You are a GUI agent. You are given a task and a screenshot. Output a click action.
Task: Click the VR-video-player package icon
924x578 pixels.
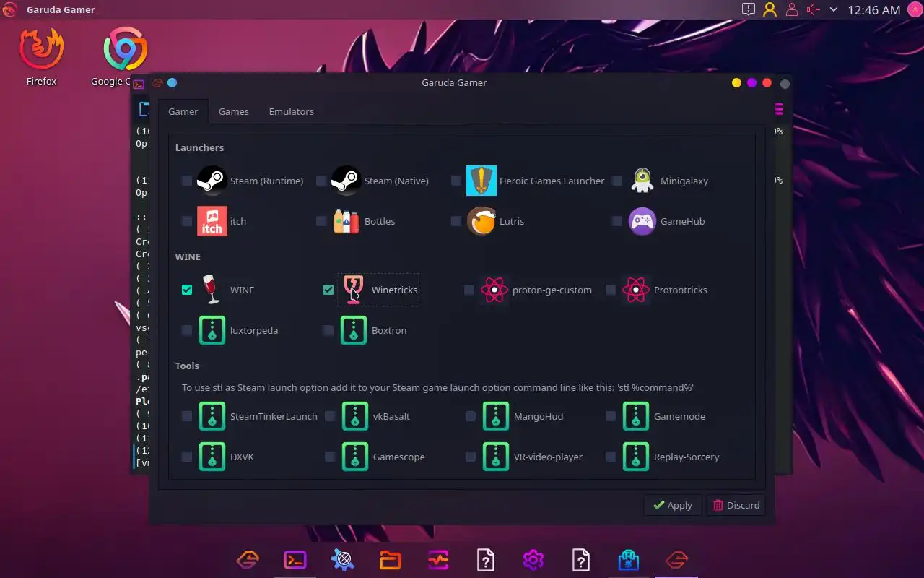point(496,457)
